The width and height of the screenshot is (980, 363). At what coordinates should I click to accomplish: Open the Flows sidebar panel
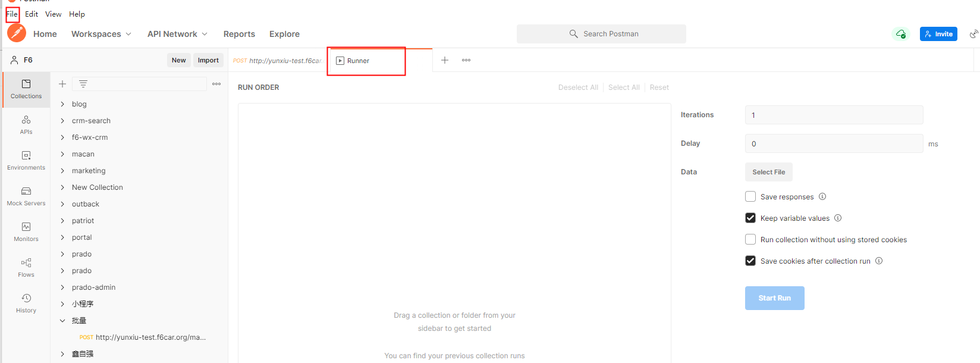point(26,268)
